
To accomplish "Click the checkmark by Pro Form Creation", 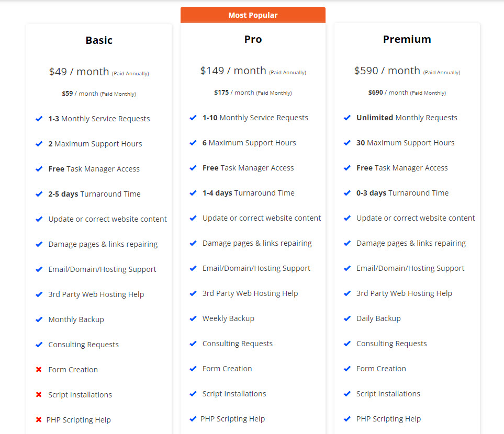I will click(x=193, y=369).
